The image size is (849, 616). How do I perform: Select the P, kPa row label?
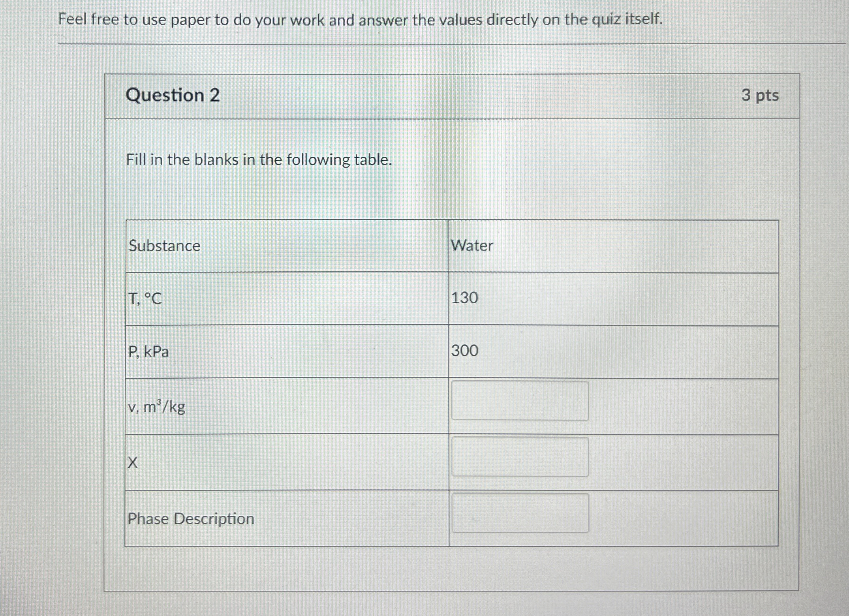pos(149,351)
